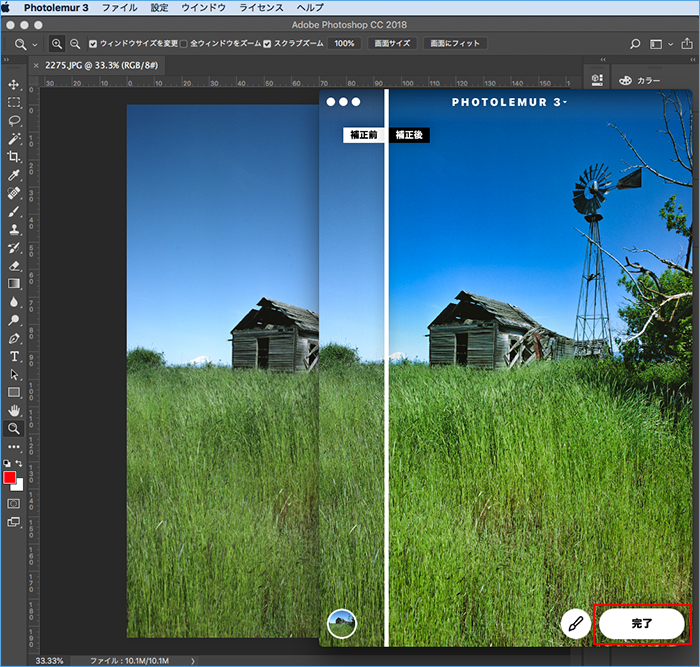Select the Rectangle shape tool

tap(14, 392)
